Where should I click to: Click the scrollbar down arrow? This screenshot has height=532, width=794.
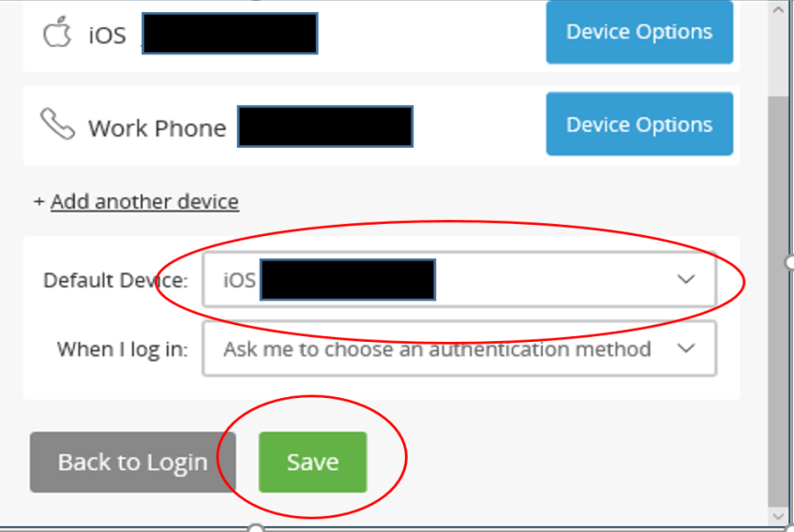pyautogui.click(x=778, y=516)
